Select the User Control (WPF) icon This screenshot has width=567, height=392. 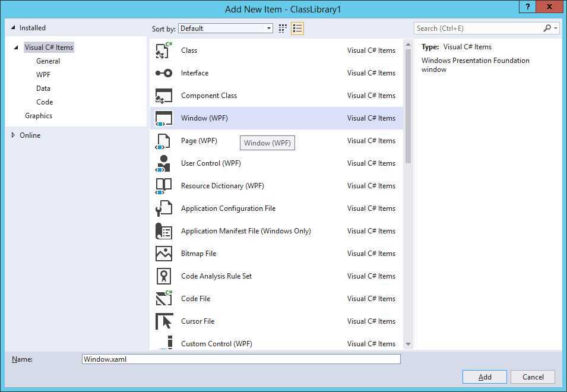point(163,163)
